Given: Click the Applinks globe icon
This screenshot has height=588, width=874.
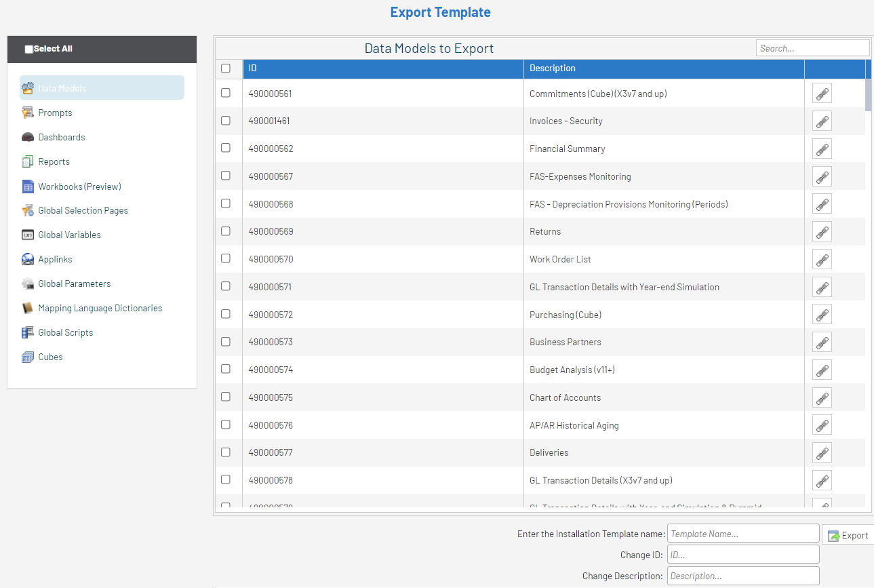Looking at the screenshot, I should pos(28,260).
